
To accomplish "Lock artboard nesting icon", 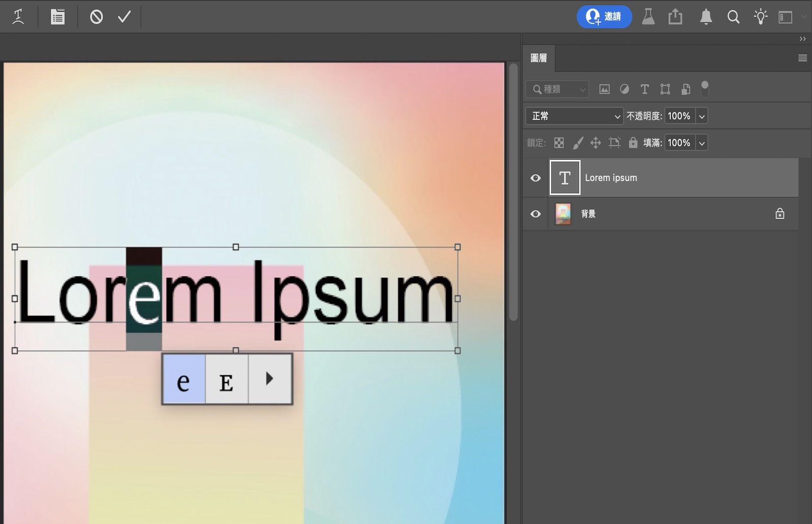I will pyautogui.click(x=615, y=143).
